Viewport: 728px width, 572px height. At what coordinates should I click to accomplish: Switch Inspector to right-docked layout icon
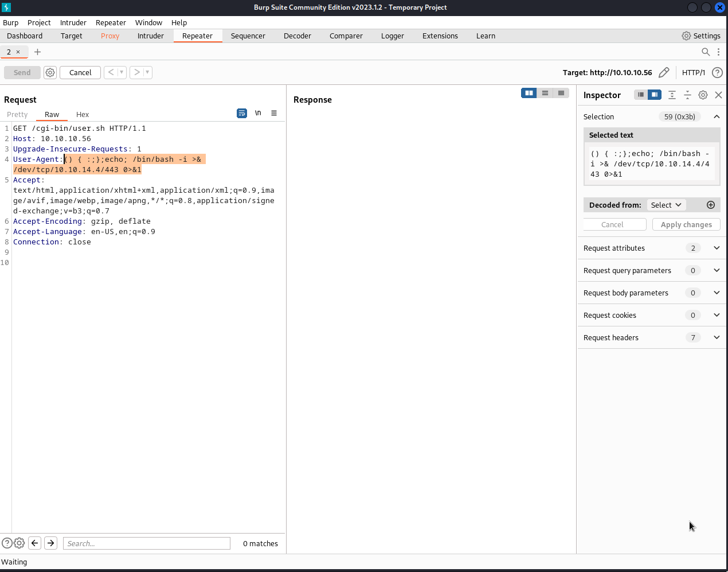click(655, 95)
